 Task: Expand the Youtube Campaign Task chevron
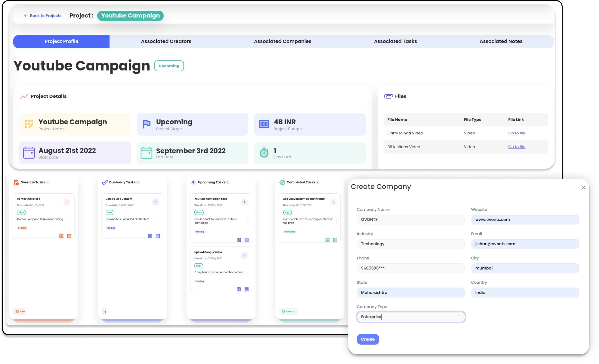point(244,202)
